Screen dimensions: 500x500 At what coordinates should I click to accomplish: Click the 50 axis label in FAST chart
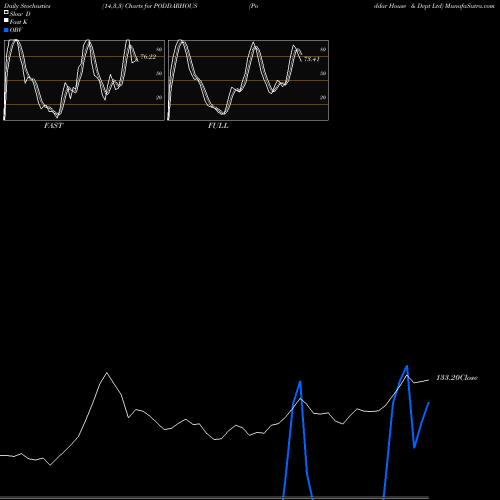[x=159, y=73]
